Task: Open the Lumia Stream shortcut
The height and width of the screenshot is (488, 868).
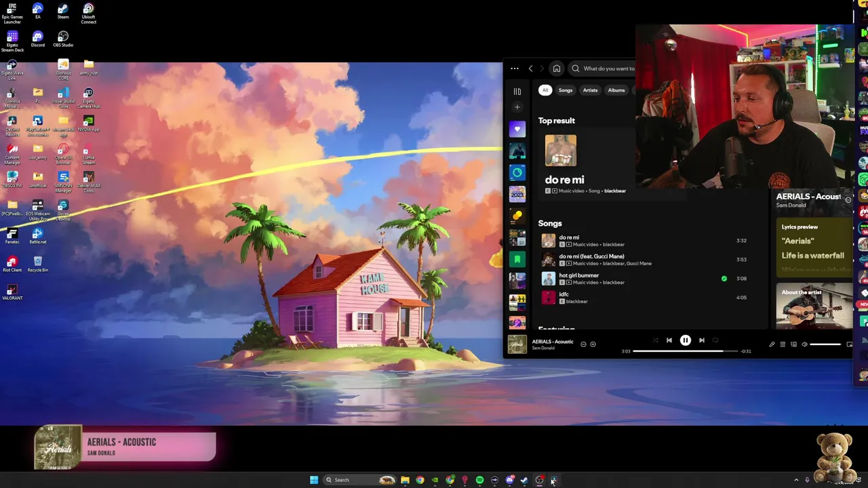Action: point(88,154)
